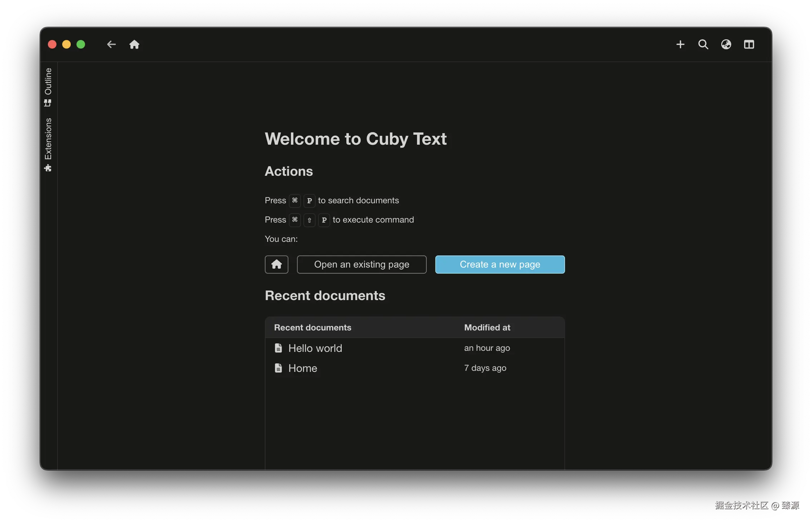812x523 pixels.
Task: Open the Outline sidebar tab
Action: [x=48, y=87]
